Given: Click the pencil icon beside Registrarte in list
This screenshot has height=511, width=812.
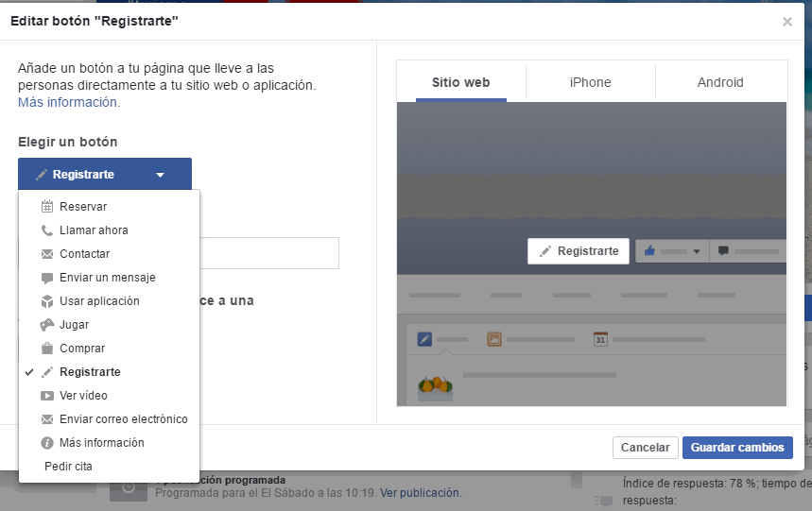Looking at the screenshot, I should pos(47,372).
